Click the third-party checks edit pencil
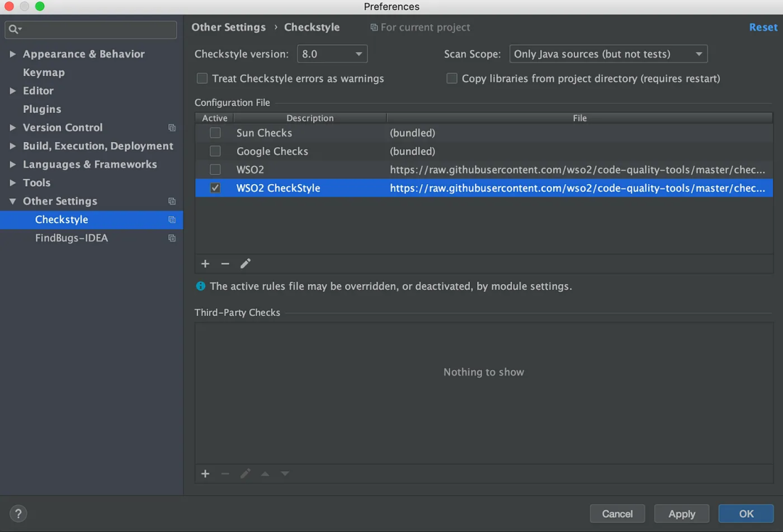Image resolution: width=783 pixels, height=532 pixels. [x=245, y=473]
